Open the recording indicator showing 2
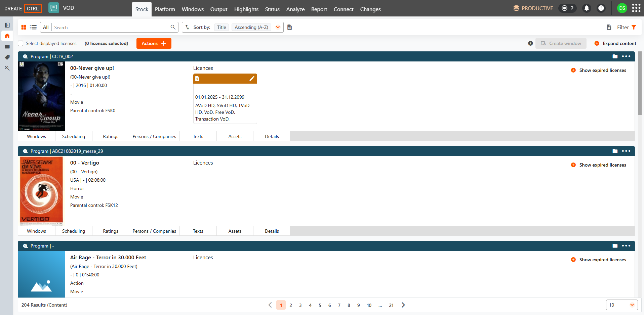The height and width of the screenshot is (315, 644). (x=567, y=8)
